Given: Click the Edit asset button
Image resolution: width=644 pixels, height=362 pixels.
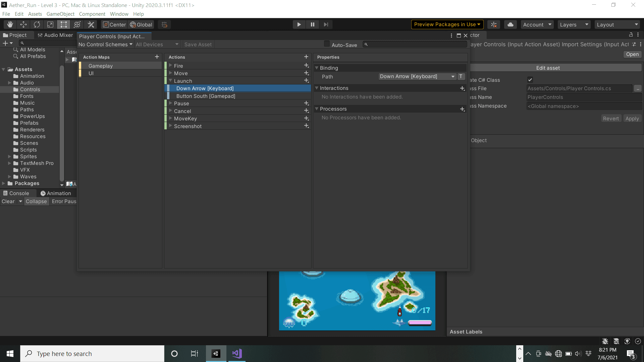Looking at the screenshot, I should point(548,68).
